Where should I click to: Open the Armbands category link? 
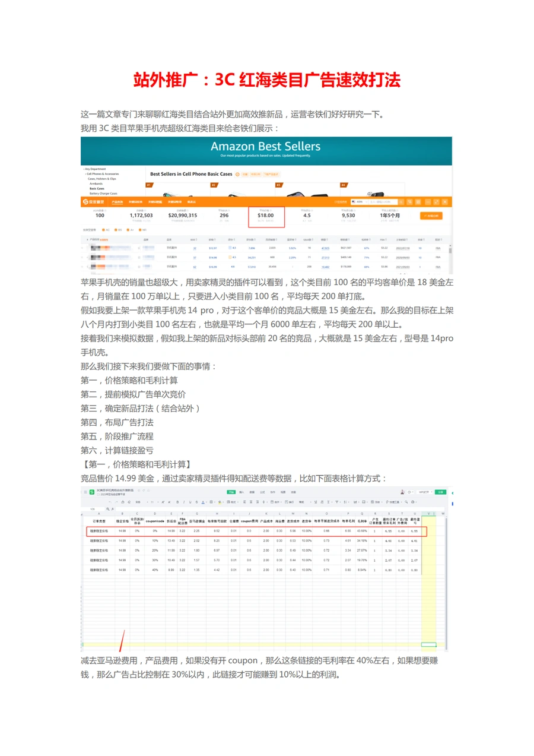96,184
